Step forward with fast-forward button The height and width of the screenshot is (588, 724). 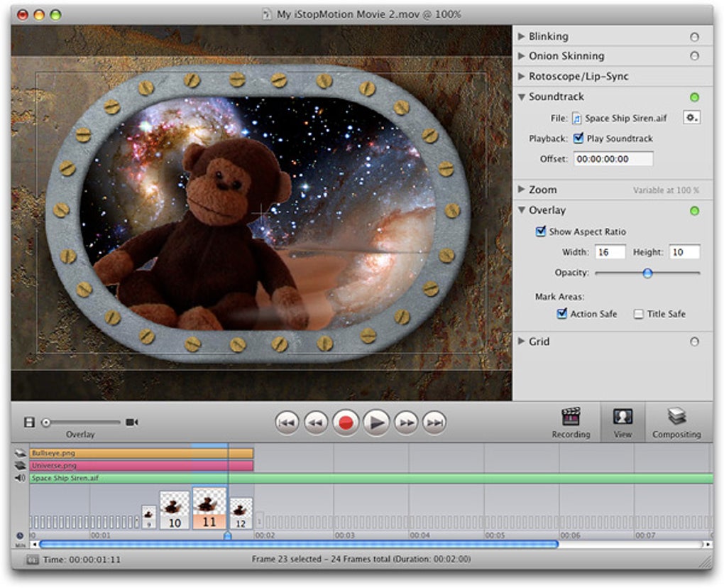click(x=406, y=423)
